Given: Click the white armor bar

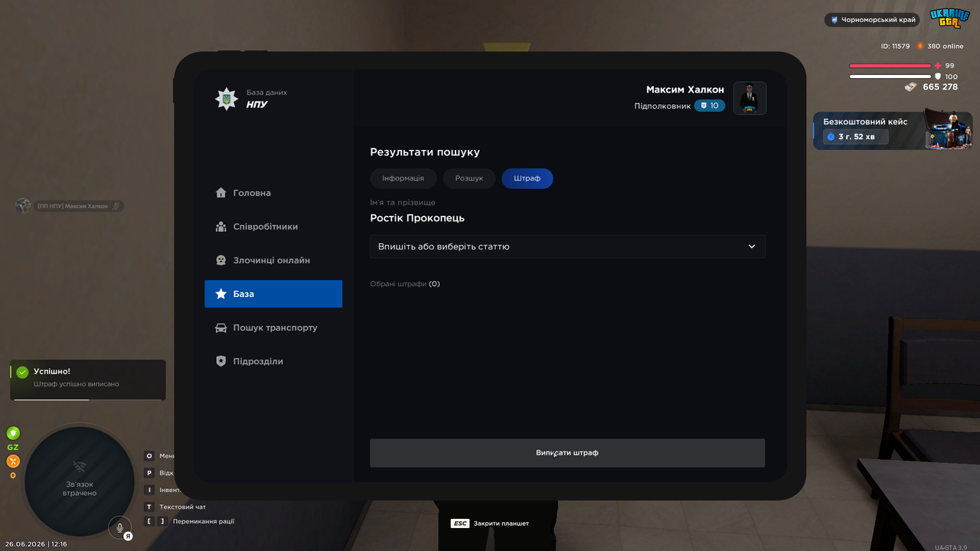Looking at the screenshot, I should [890, 77].
